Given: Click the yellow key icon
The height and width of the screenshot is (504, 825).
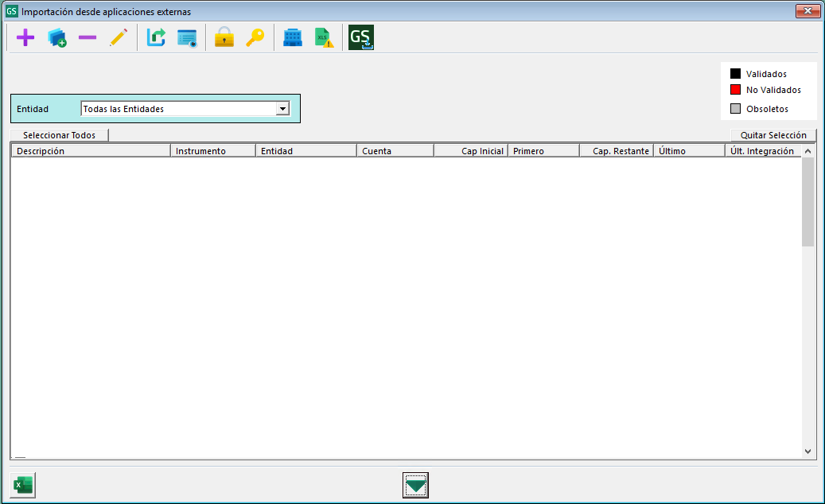Looking at the screenshot, I should click(x=255, y=38).
